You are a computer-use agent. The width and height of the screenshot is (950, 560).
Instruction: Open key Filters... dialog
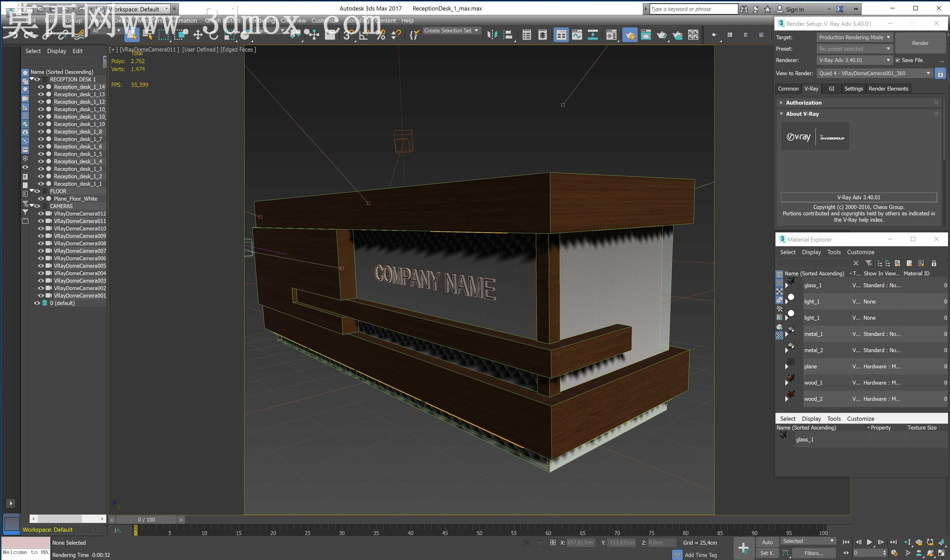(814, 553)
